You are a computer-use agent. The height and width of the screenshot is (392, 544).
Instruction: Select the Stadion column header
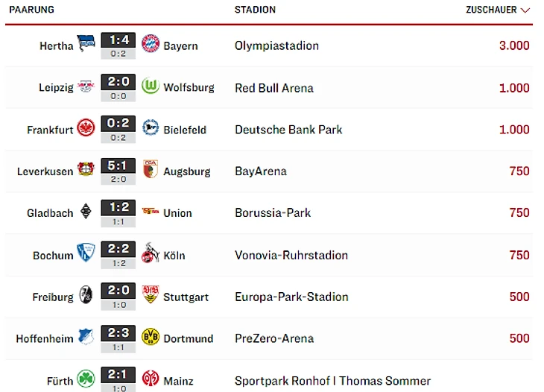[x=255, y=10]
